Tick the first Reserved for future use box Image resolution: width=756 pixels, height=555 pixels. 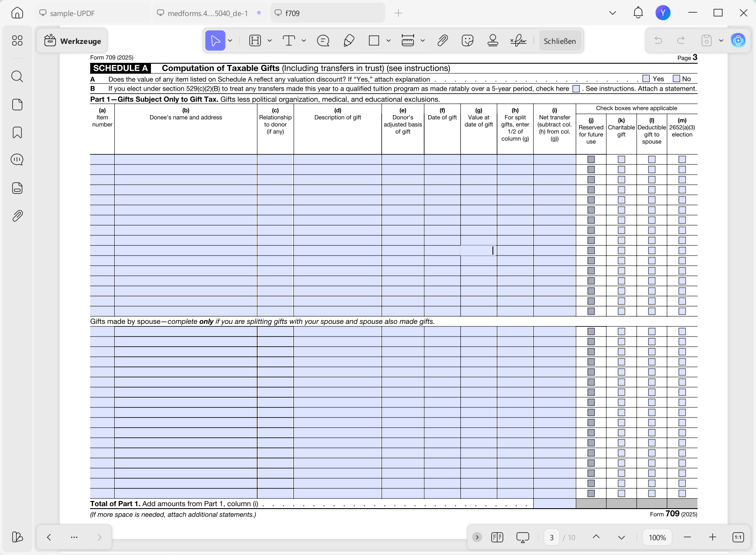click(591, 159)
